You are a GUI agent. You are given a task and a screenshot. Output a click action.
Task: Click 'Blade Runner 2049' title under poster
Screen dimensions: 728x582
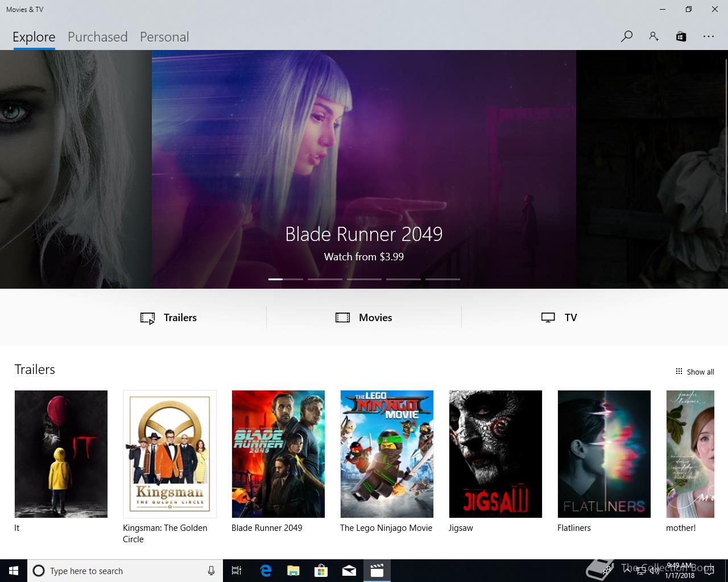pyautogui.click(x=267, y=528)
